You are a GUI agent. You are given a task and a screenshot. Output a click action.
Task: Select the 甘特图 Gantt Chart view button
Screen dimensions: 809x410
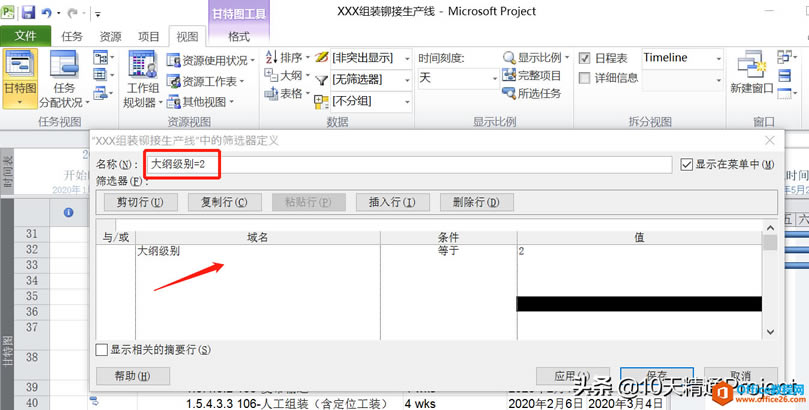(x=20, y=78)
